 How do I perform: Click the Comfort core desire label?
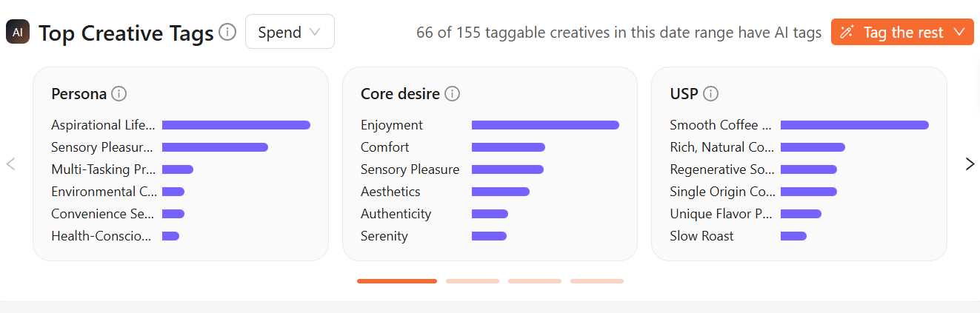click(x=385, y=147)
